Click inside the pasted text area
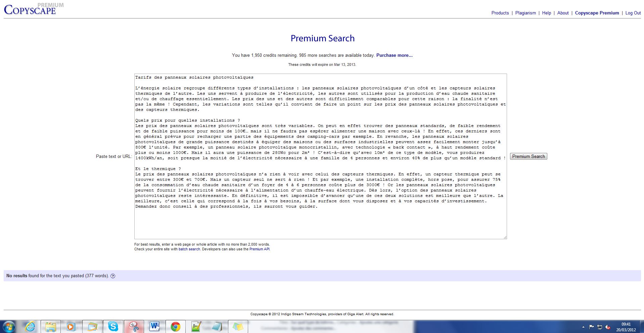Screen dimensions: 644x333 [320, 222]
